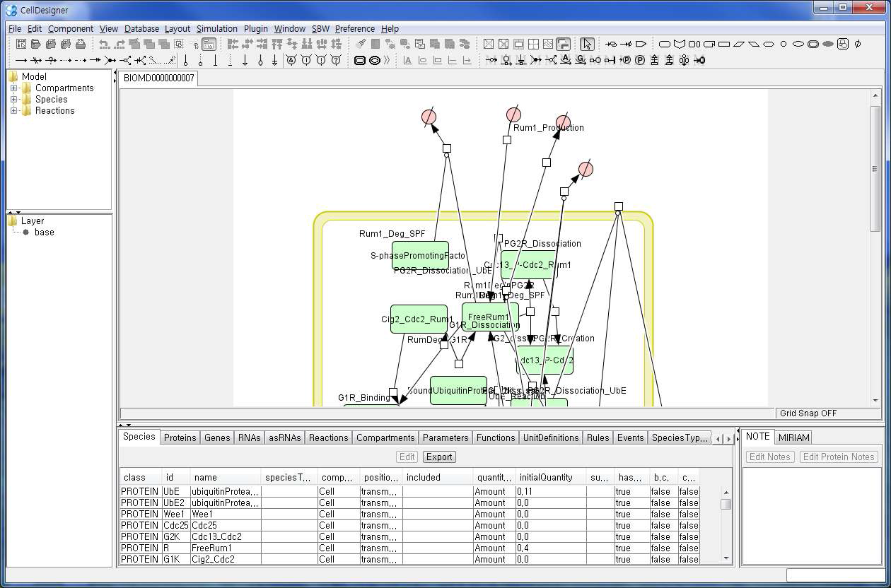Expand the Reactions tree node
This screenshot has height=588, width=891.
pyautogui.click(x=13, y=111)
